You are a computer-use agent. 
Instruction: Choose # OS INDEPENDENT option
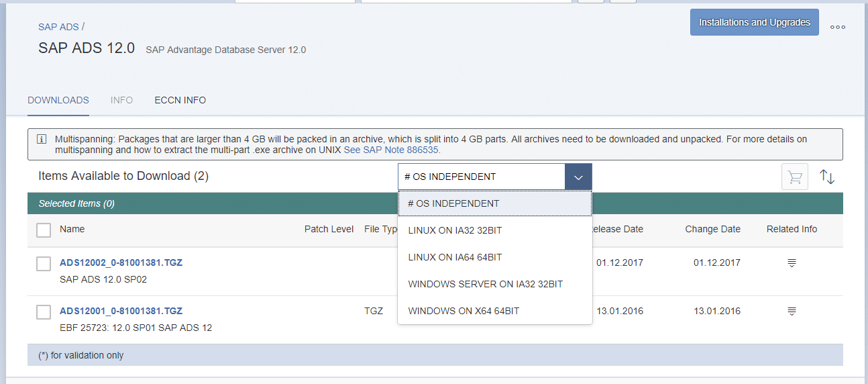495,203
